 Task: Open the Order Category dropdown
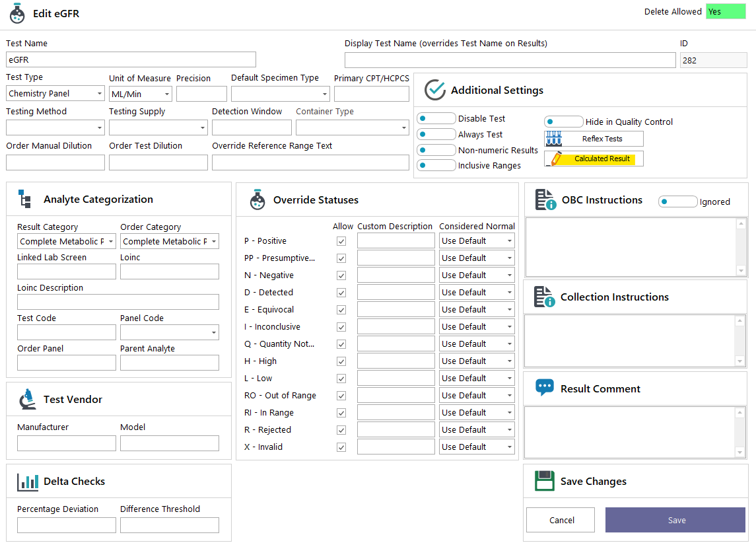170,241
